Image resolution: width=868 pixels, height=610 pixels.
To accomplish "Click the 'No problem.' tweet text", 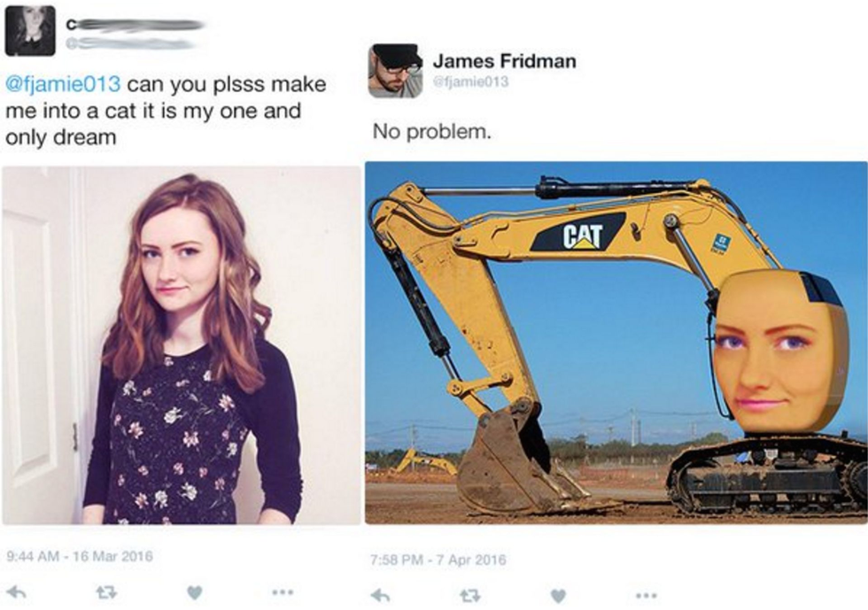I will (432, 132).
